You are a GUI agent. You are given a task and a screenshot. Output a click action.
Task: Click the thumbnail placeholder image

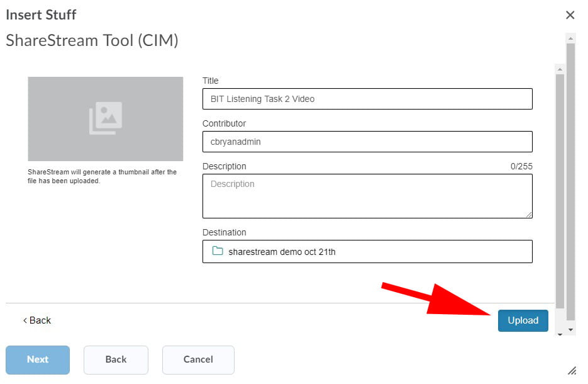(x=106, y=119)
